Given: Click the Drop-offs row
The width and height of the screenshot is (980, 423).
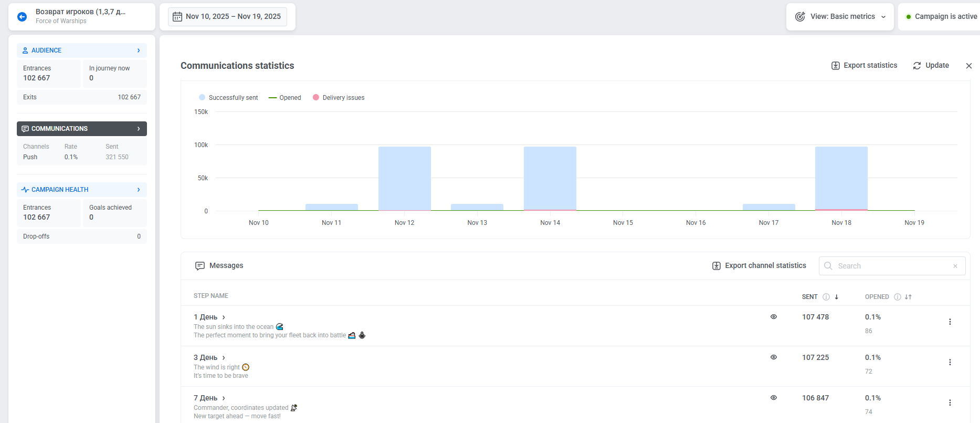Looking at the screenshot, I should (82, 236).
